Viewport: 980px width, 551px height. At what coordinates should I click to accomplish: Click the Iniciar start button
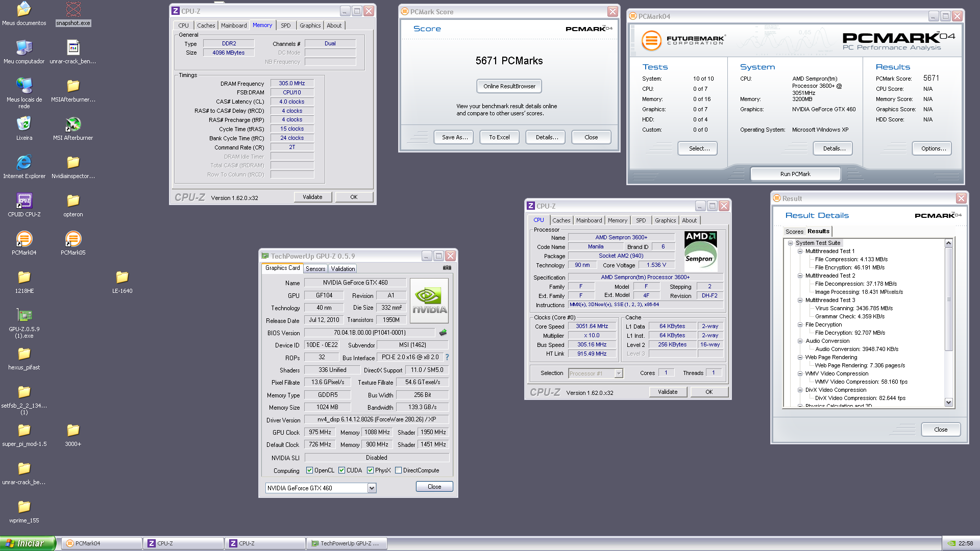28,543
